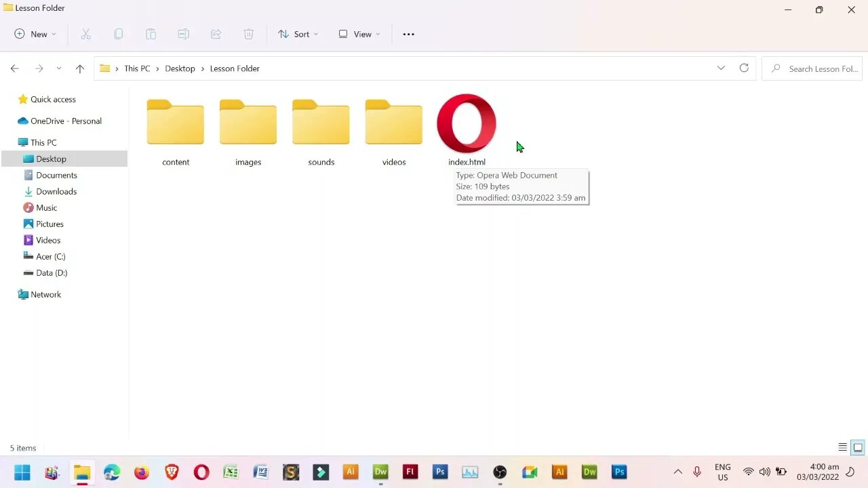Open Adobe Flash (Fl) from taskbar

[x=410, y=472]
